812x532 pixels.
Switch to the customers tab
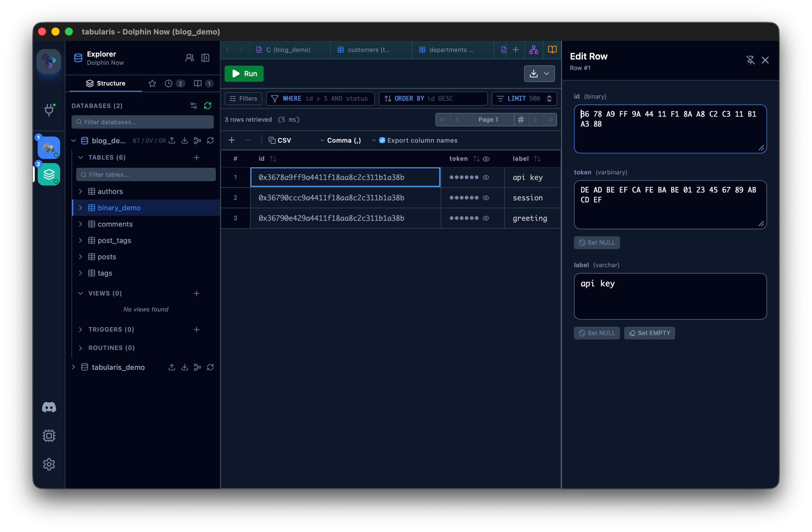(371, 50)
